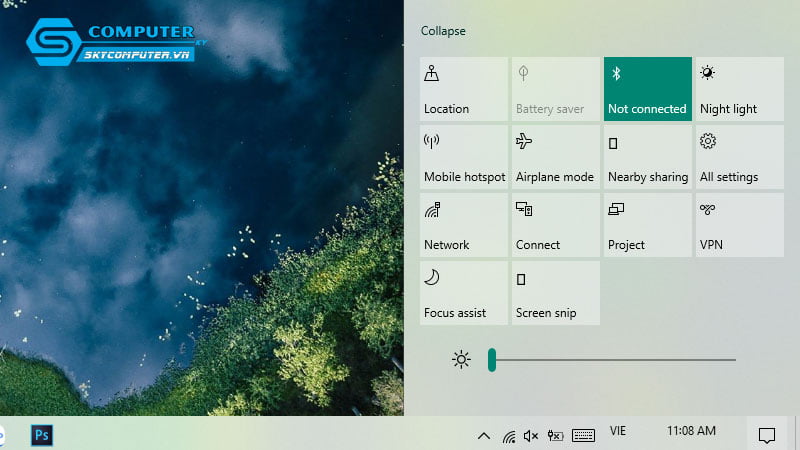Open the Project display tile
This screenshot has height=450, width=800.
647,225
